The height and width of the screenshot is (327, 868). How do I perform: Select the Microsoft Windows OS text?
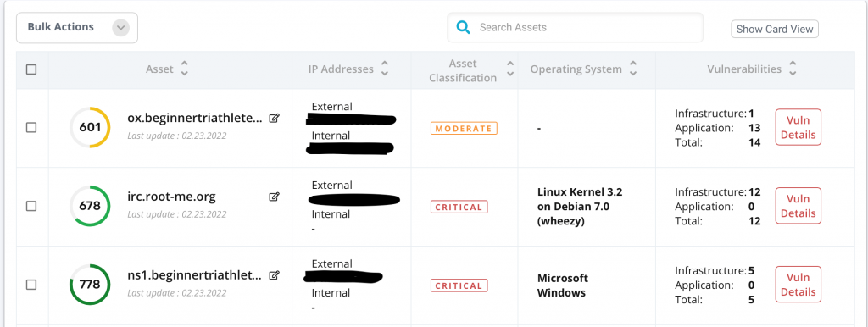[563, 285]
